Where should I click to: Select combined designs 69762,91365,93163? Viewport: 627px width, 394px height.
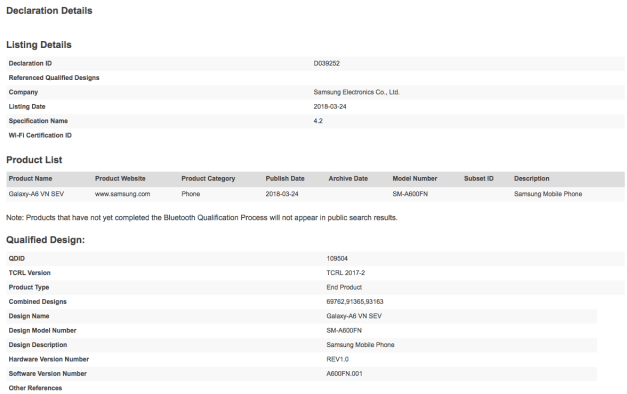(x=355, y=302)
